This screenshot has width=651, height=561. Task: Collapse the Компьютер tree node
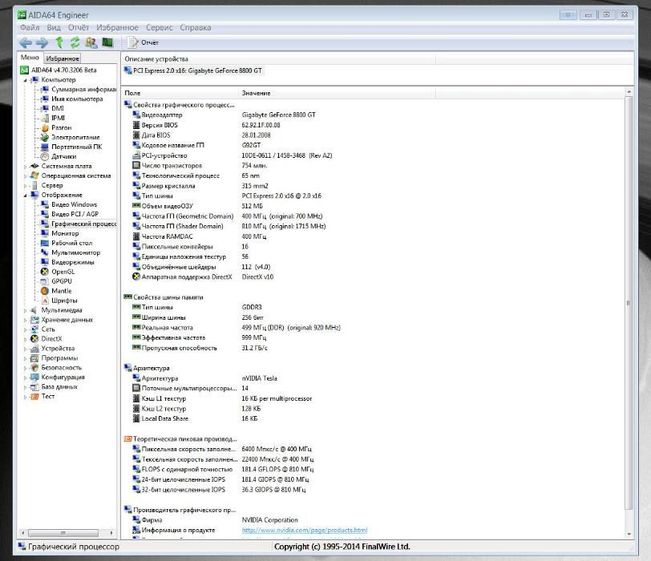point(25,80)
